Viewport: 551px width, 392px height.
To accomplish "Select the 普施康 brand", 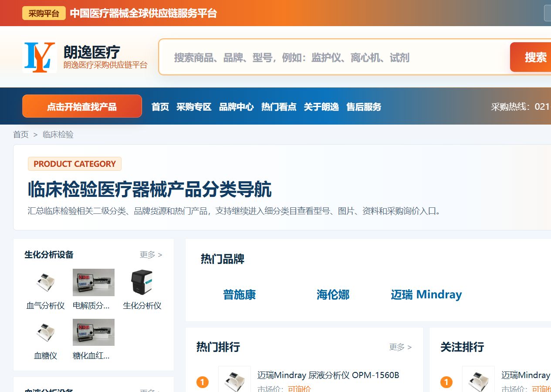I will (x=239, y=295).
